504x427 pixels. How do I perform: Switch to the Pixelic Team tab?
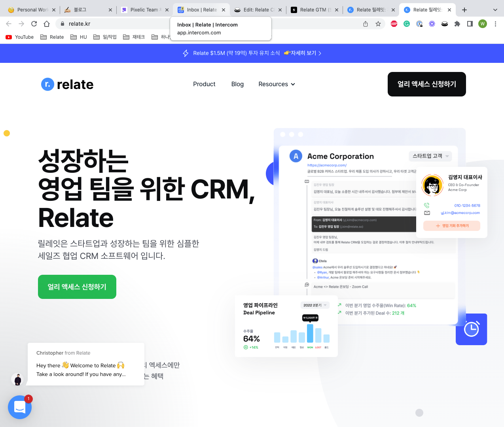point(144,9)
